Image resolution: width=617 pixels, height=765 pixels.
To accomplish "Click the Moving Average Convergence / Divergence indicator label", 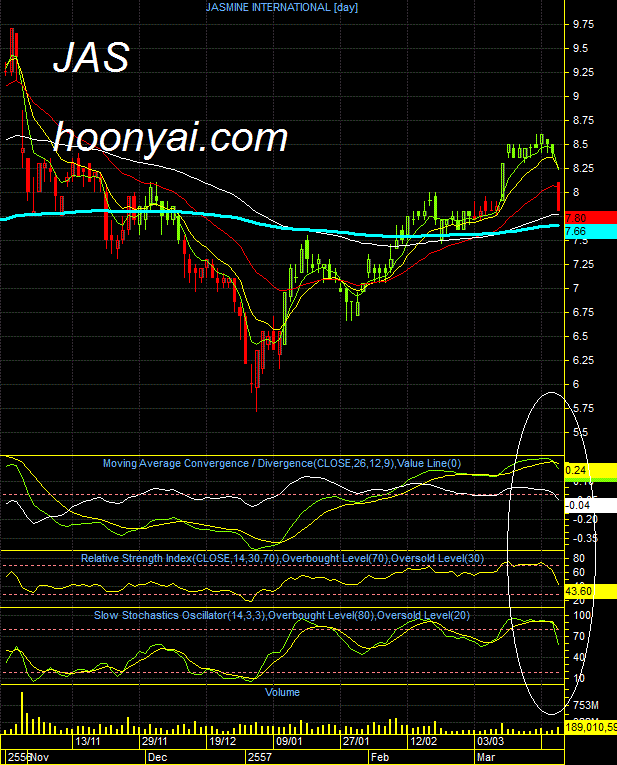I will [281, 463].
